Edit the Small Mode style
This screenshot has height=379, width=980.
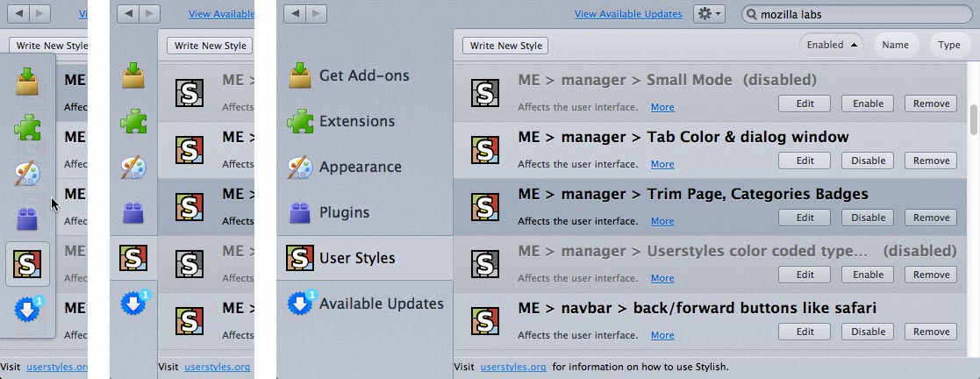click(x=805, y=104)
